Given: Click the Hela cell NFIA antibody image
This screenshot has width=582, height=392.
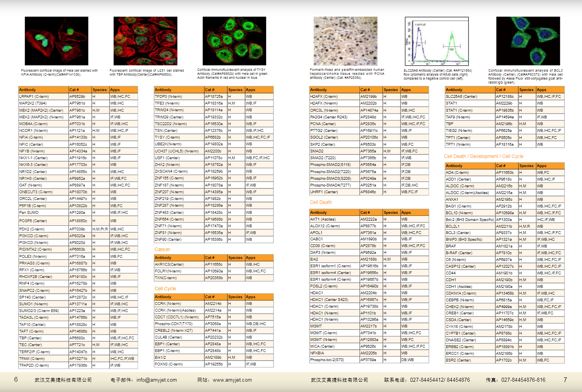Looking at the screenshot, I should tap(56, 41).
